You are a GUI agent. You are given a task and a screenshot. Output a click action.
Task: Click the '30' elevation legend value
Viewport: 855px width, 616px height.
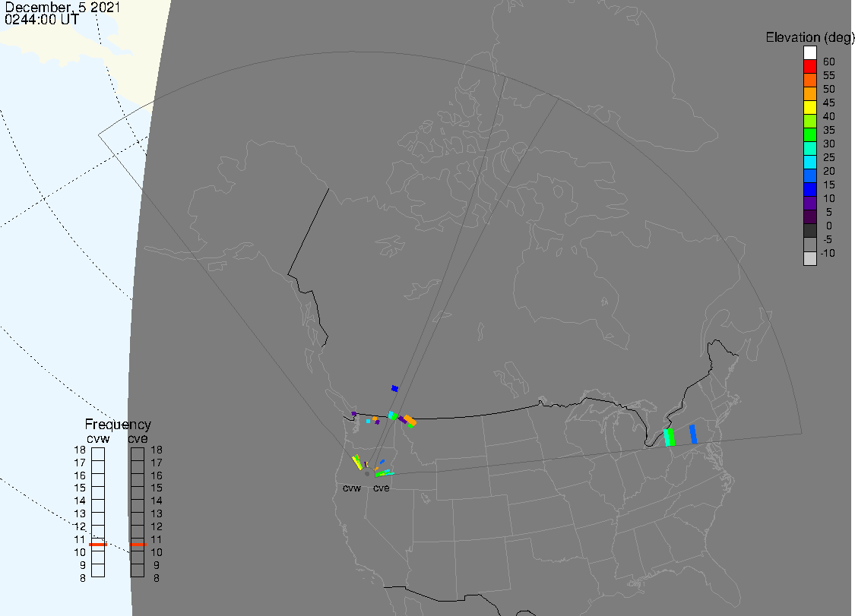pos(829,144)
